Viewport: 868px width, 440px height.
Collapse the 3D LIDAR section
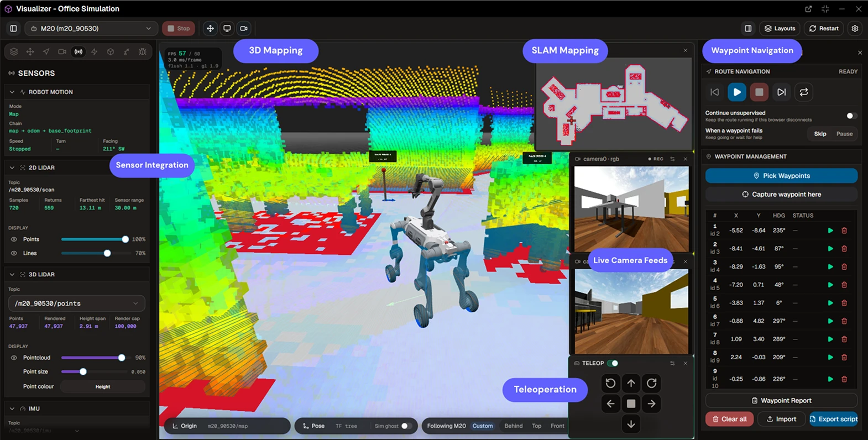(x=12, y=274)
